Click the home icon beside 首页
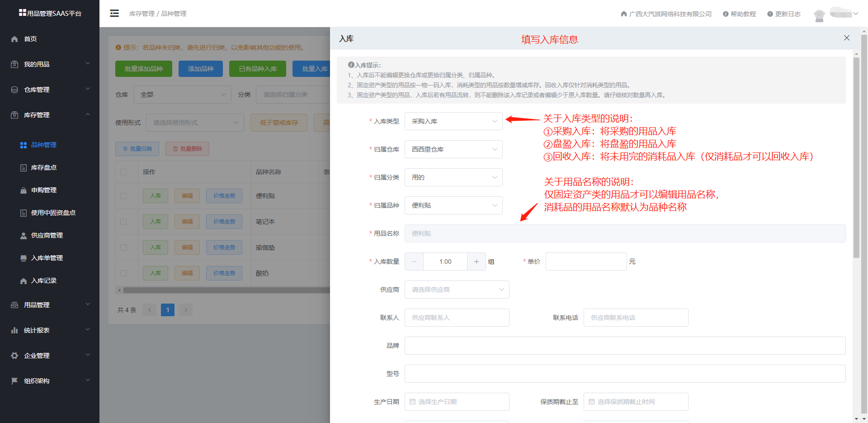This screenshot has height=423, width=868. (14, 39)
